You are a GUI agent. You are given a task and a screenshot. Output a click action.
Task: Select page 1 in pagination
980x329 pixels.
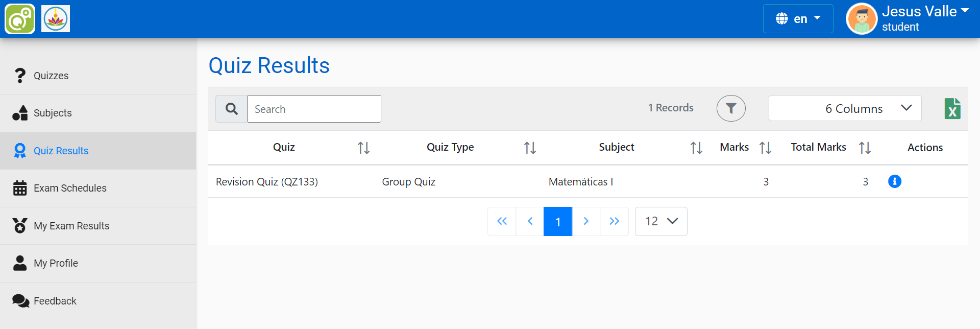coord(557,221)
